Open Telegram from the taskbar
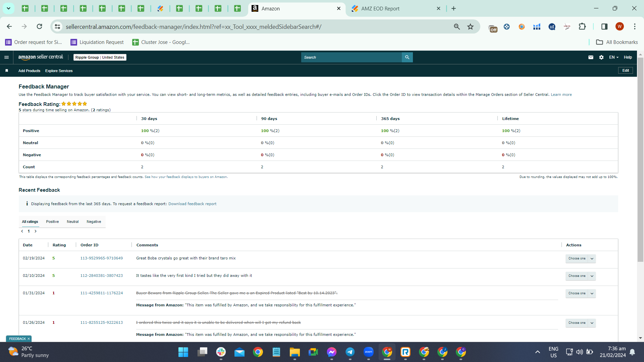The width and height of the screenshot is (644, 362). [350, 352]
